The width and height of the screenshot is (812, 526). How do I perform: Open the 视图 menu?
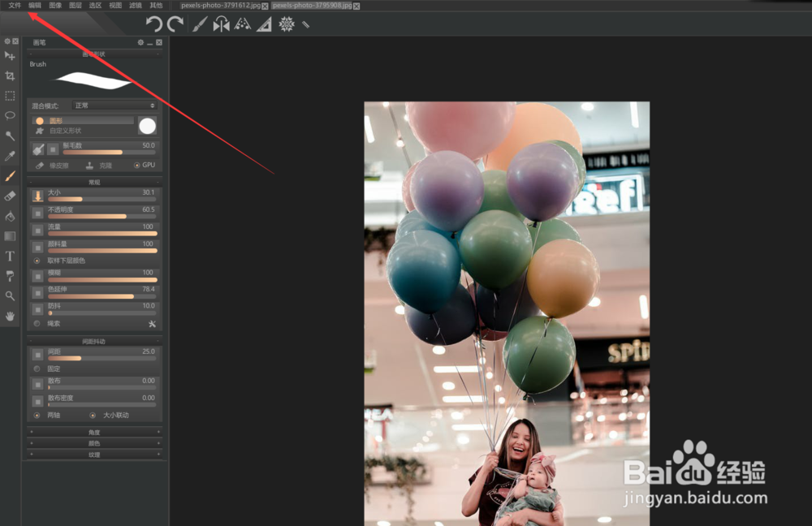click(115, 5)
